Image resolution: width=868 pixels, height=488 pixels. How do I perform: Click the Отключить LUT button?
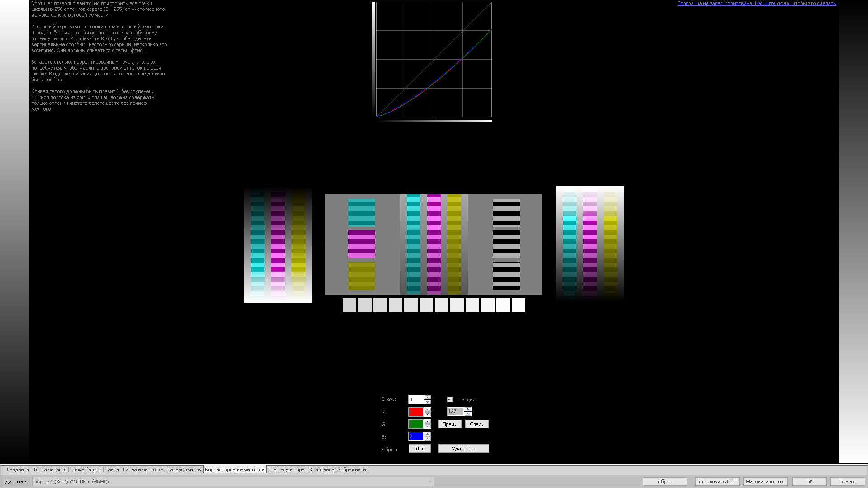coord(716,481)
